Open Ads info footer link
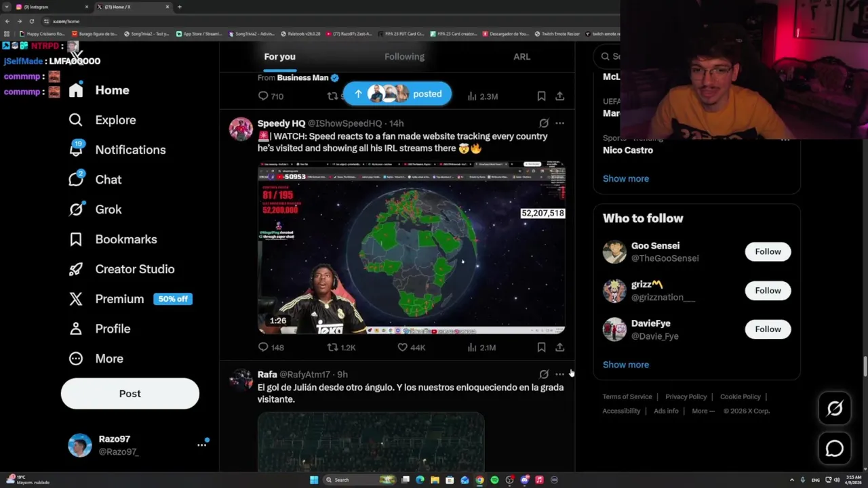The height and width of the screenshot is (488, 868). pyautogui.click(x=666, y=411)
